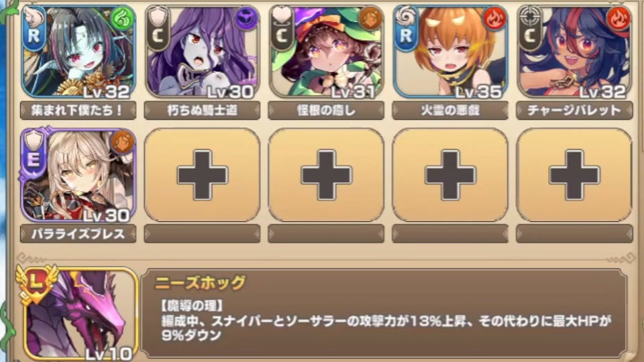Select the Lv30 purple-haired knight character
This screenshot has height=362, width=644.
[x=202, y=52]
